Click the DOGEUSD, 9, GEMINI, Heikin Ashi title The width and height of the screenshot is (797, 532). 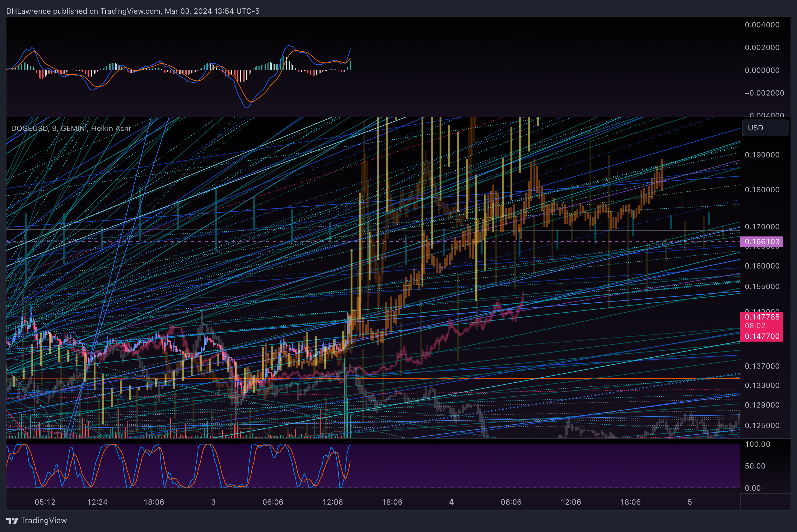[71, 128]
